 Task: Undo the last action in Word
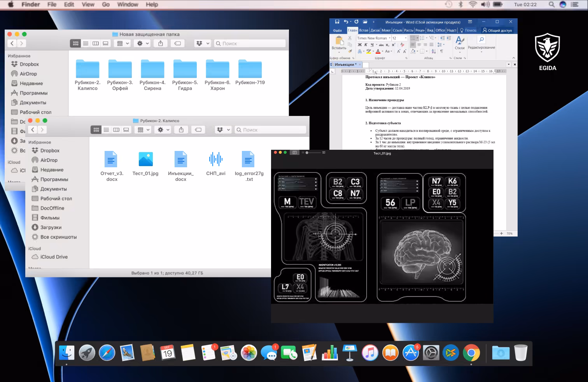point(346,22)
